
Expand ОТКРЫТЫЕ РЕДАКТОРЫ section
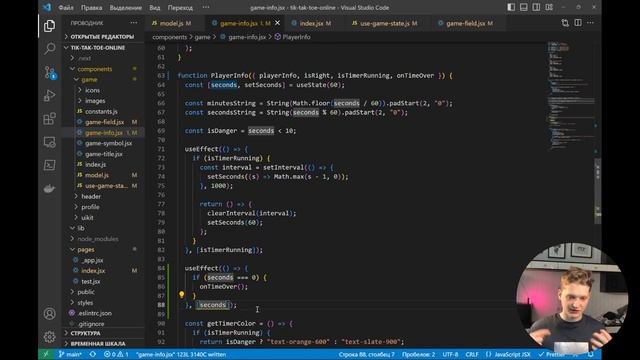(x=102, y=37)
